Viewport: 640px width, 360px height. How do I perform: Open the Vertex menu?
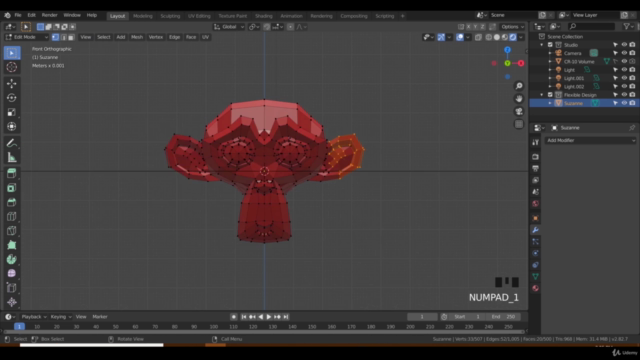click(x=156, y=37)
